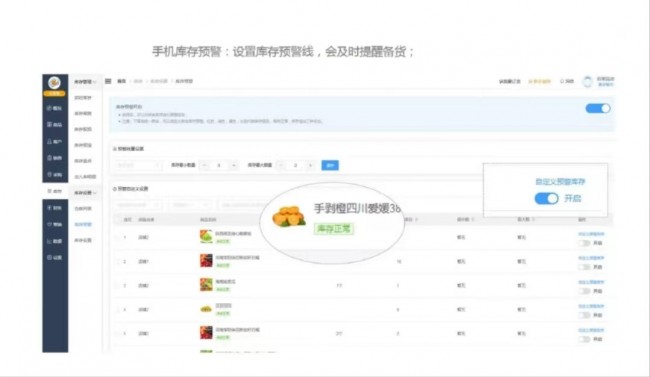
Task: Collapse sidebar with the hamburger menu icon
Action: click(108, 81)
